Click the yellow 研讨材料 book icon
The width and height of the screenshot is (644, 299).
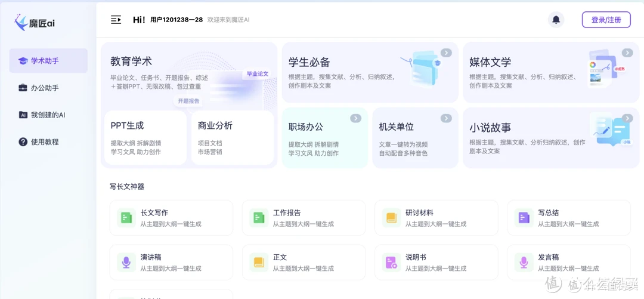click(x=391, y=218)
